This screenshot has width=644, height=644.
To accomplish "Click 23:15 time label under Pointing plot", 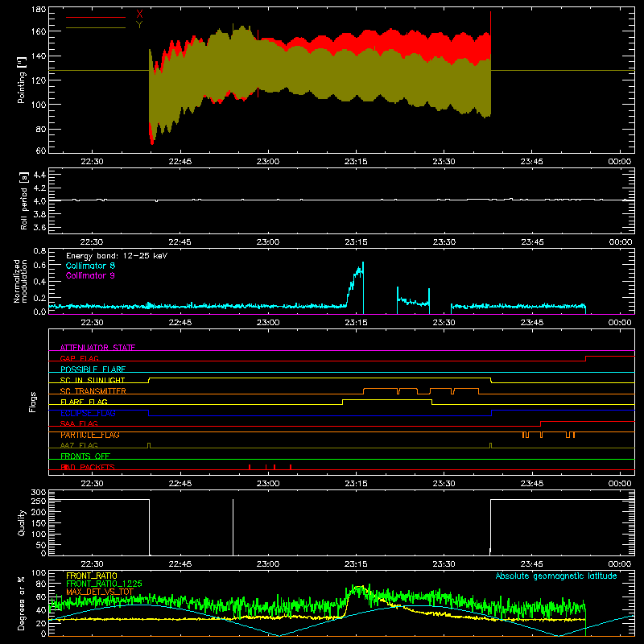I will [356, 162].
